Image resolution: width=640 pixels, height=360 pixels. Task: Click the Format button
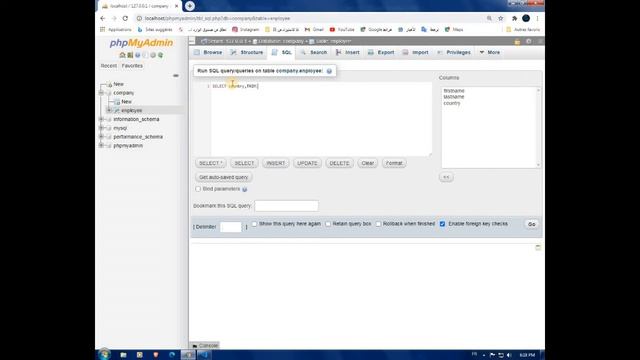394,163
